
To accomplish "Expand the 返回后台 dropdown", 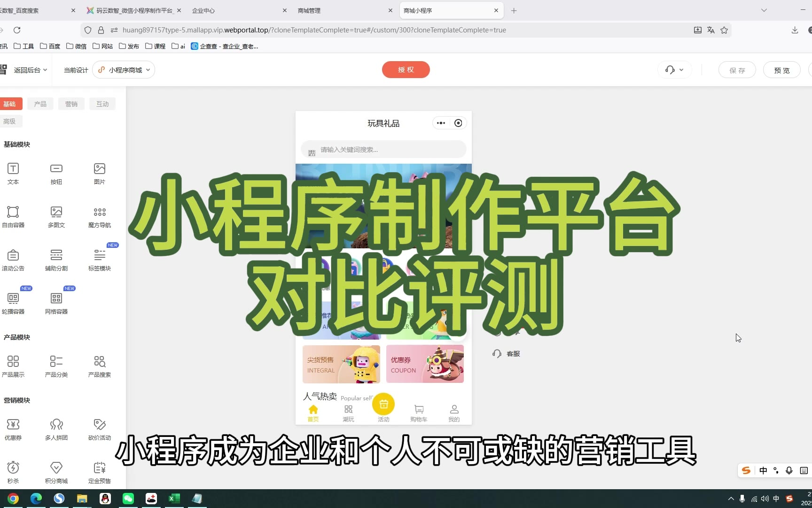I will click(x=30, y=70).
